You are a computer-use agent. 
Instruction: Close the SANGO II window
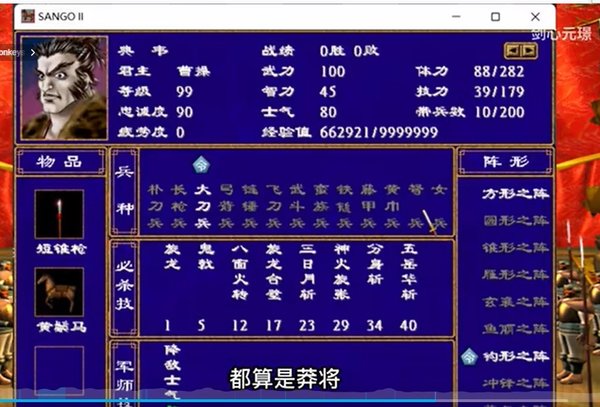click(535, 17)
